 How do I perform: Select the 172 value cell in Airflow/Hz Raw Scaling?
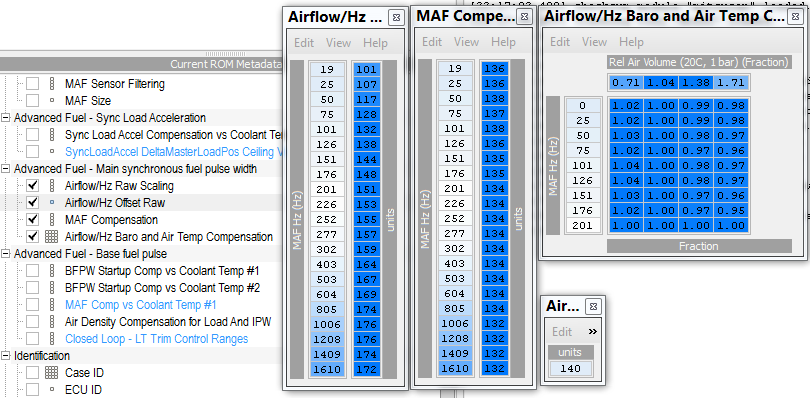[367, 370]
